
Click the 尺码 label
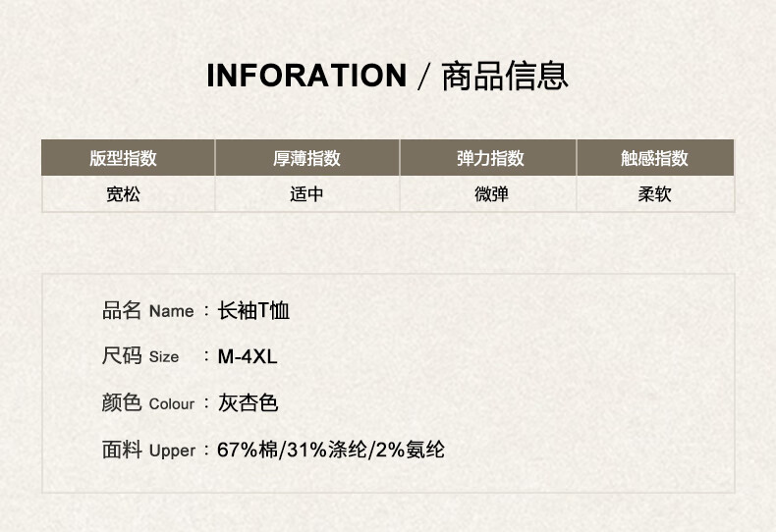click(122, 356)
